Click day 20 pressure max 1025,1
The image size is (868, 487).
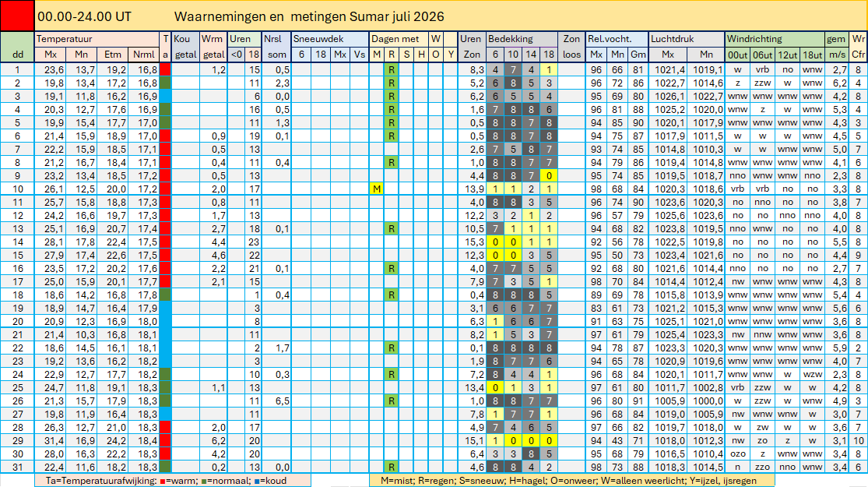coord(669,321)
